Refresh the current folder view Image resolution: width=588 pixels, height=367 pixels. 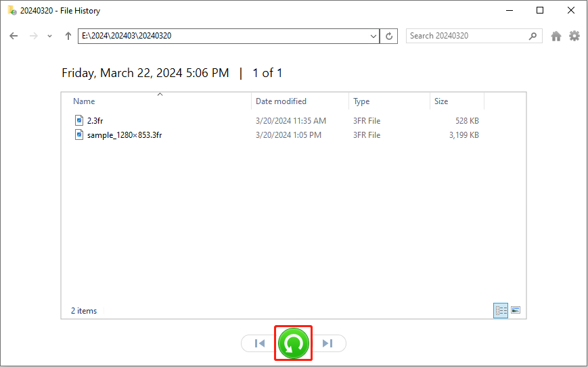pyautogui.click(x=389, y=36)
